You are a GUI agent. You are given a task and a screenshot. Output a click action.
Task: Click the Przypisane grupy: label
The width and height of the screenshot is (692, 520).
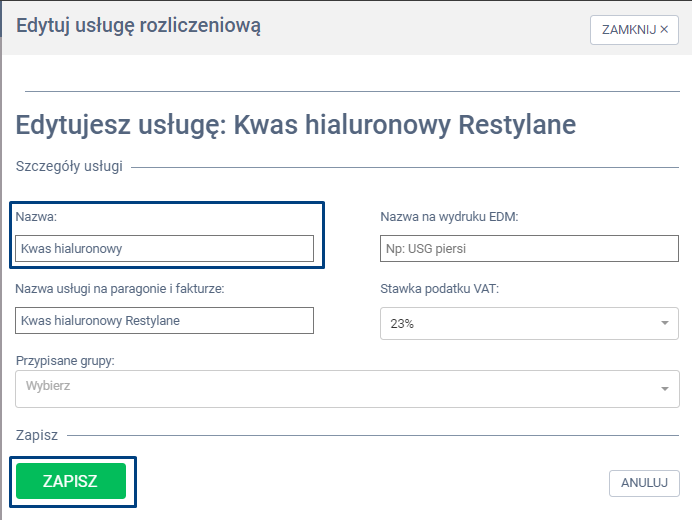(x=65, y=360)
